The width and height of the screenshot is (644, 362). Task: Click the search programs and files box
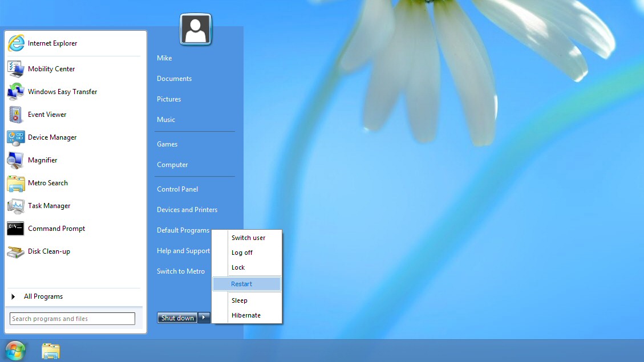72,318
